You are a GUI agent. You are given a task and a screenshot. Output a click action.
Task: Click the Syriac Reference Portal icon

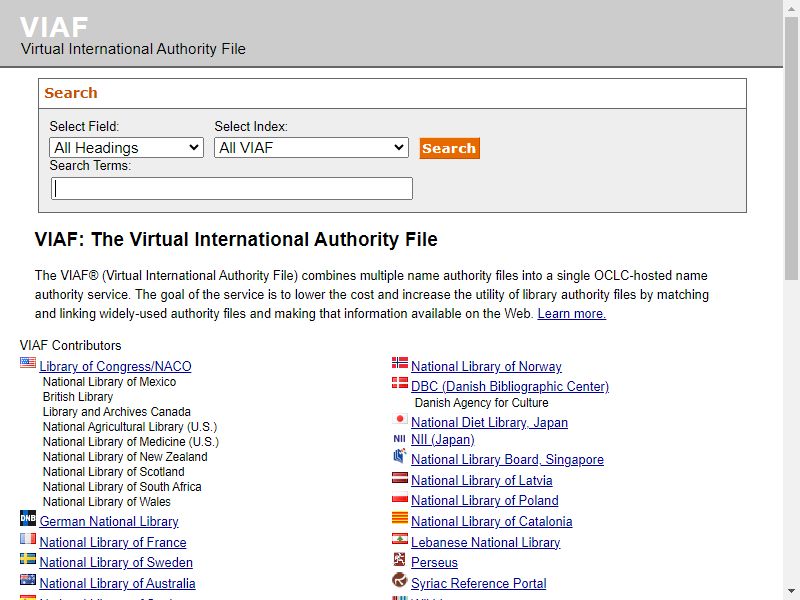(399, 580)
